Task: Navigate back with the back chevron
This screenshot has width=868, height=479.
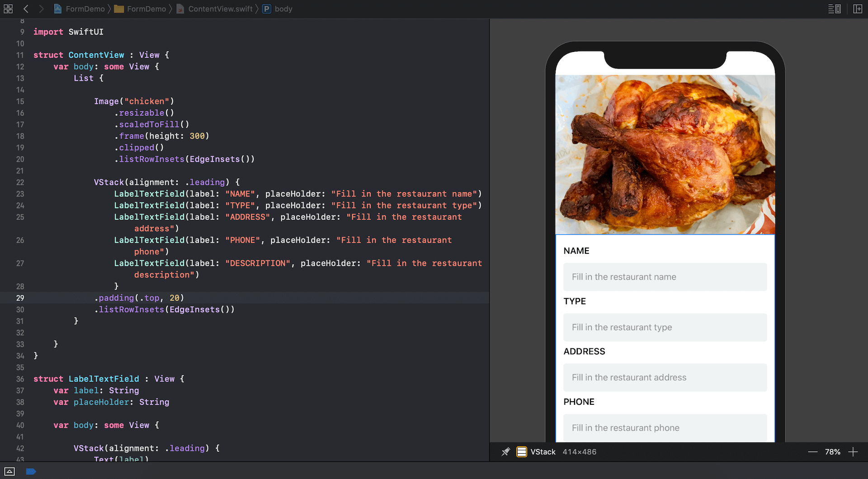Action: (x=26, y=9)
